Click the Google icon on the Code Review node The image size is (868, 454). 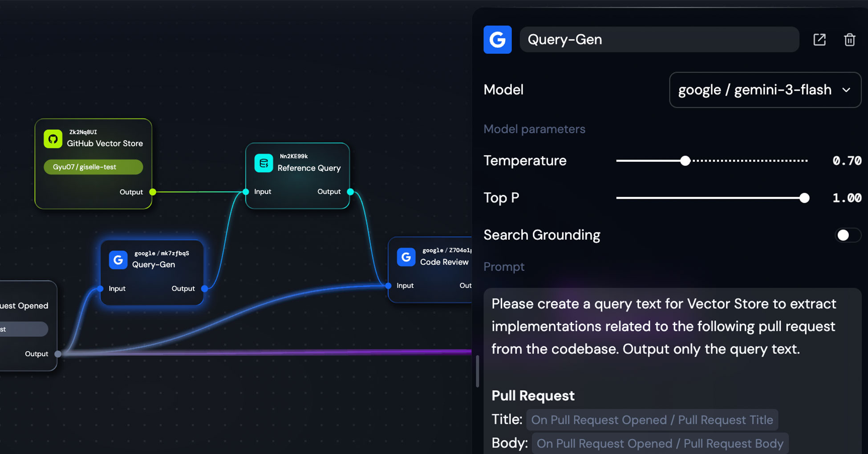406,257
